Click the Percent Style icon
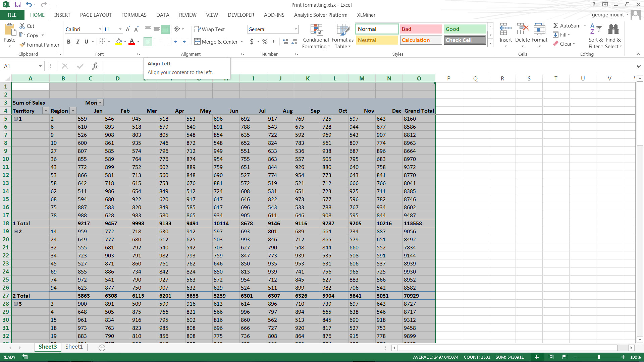This screenshot has width=644, height=362. (x=265, y=42)
